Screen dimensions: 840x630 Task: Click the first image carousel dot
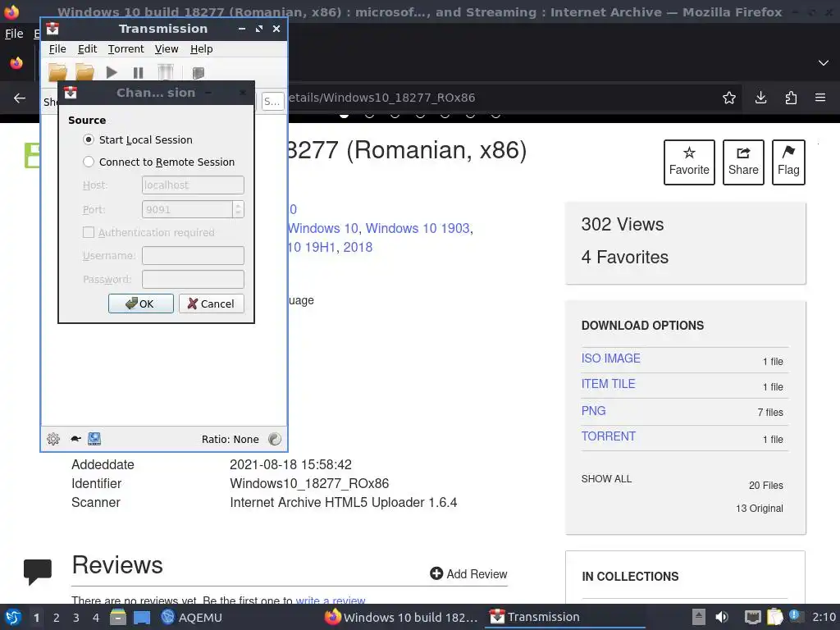coord(344,114)
